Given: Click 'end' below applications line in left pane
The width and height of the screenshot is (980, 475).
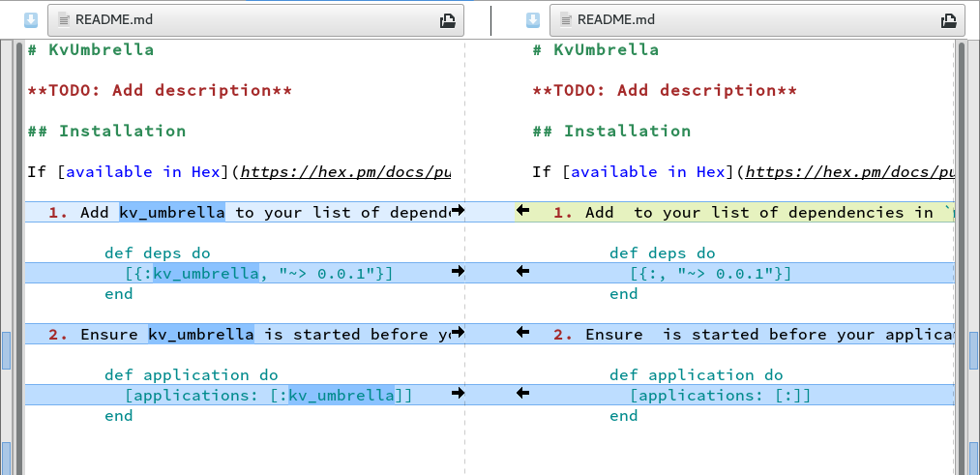Looking at the screenshot, I should [119, 416].
